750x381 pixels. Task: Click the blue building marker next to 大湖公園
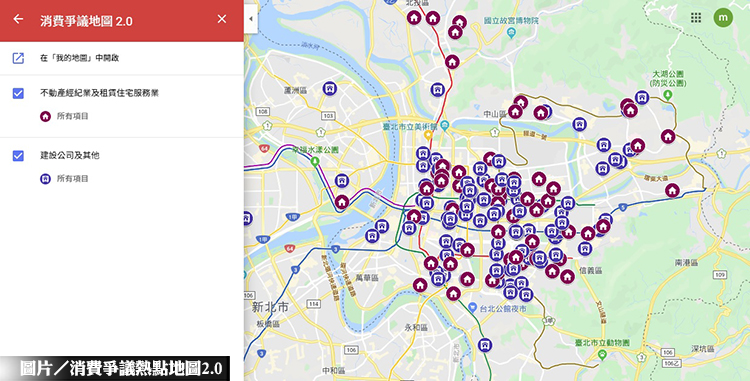click(642, 98)
